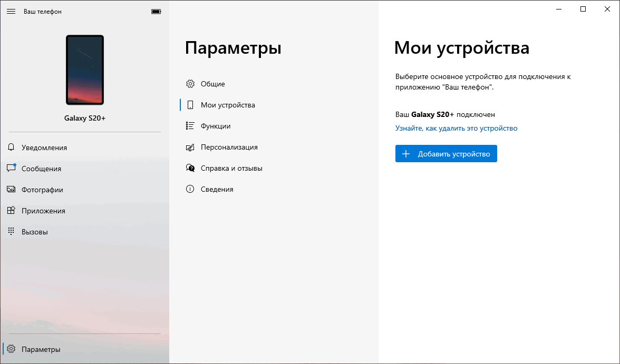Select the Сообщения messages icon

tap(11, 168)
